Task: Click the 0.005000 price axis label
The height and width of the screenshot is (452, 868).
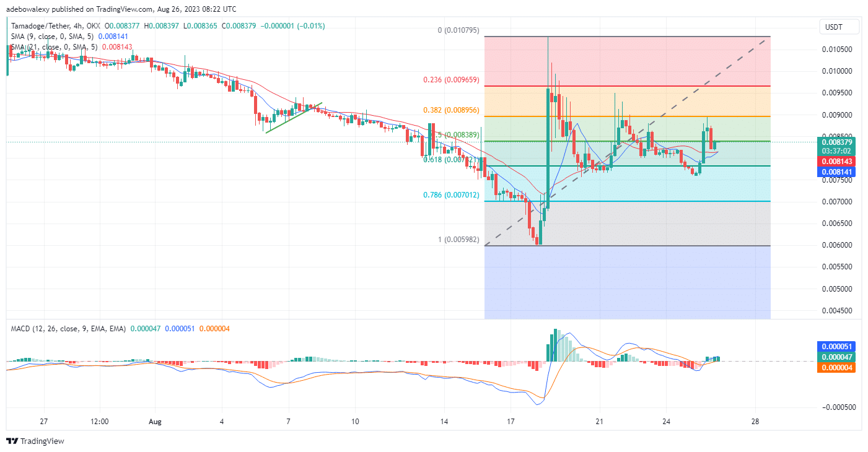Action: tap(837, 289)
